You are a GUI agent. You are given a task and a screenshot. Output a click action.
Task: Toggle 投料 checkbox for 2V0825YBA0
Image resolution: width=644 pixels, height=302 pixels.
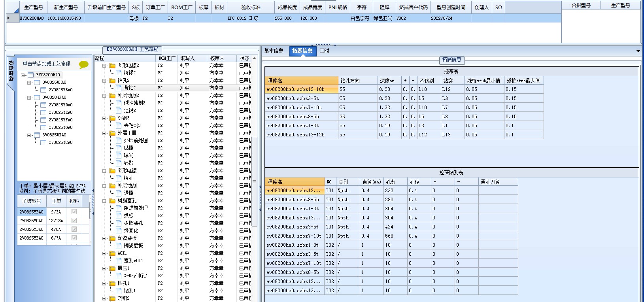74,212
